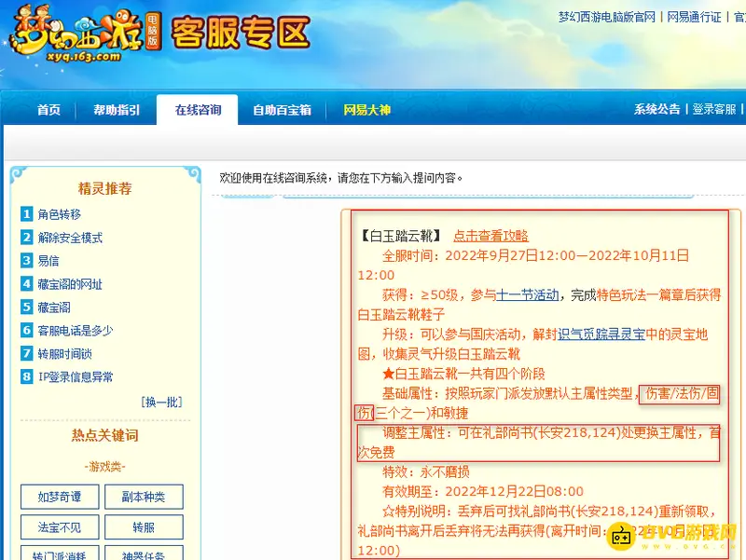Click number 1 icon beside 角色转移
Screen dimensions: 746x560
pos(27,214)
